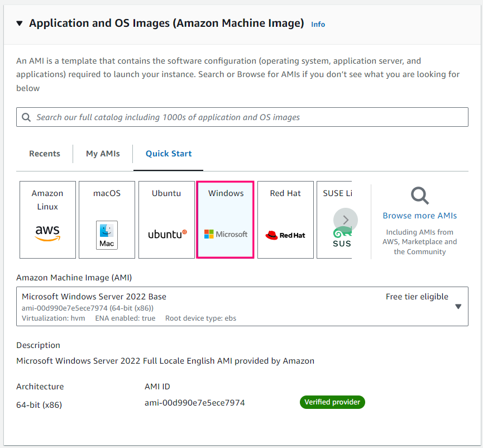
Task: Open the Amazon Machine Image dropdown
Action: point(223,306)
